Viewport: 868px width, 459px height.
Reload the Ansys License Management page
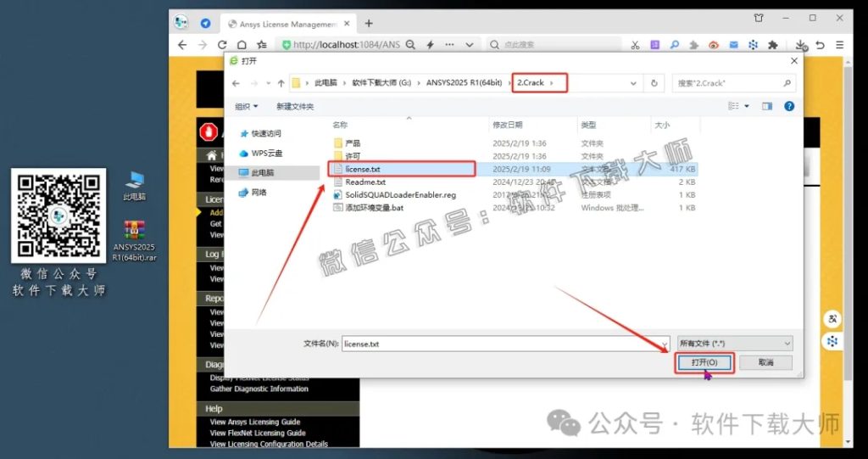tap(223, 45)
